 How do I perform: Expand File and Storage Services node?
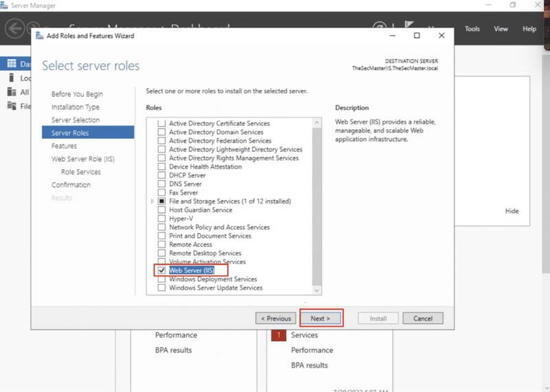point(152,202)
